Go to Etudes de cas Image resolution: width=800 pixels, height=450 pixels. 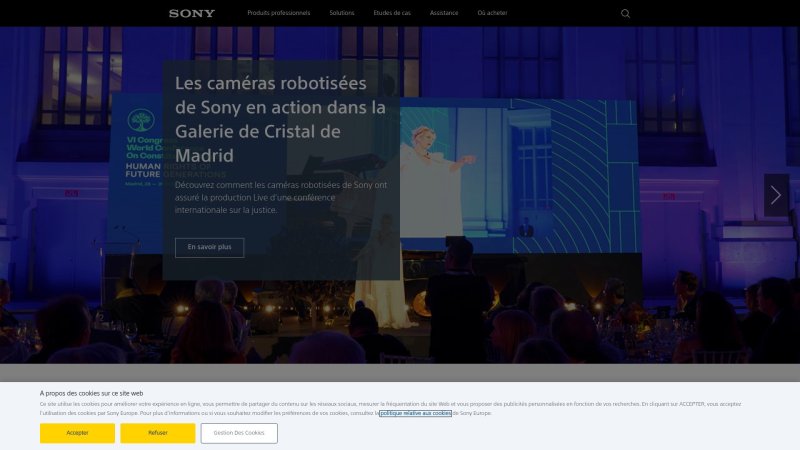[x=391, y=13]
